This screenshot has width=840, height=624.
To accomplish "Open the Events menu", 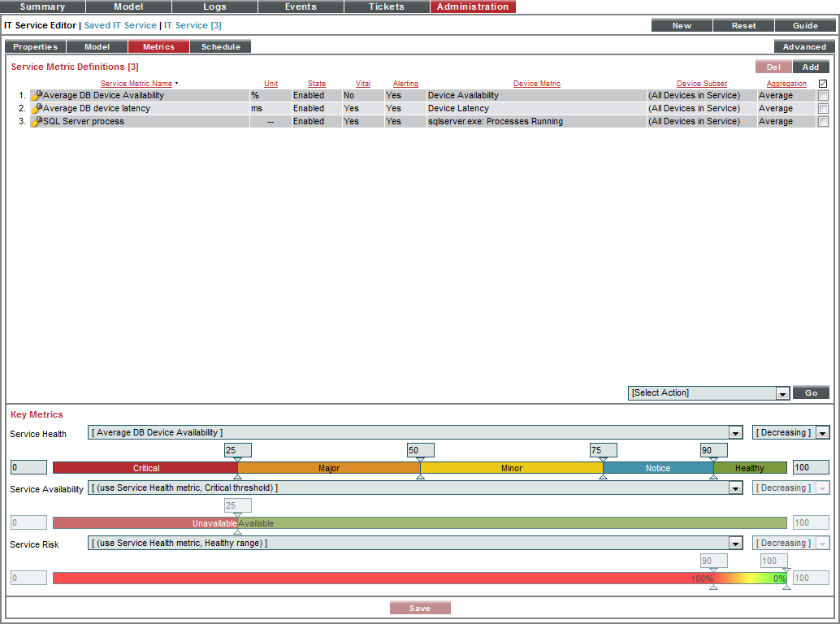I will (301, 6).
